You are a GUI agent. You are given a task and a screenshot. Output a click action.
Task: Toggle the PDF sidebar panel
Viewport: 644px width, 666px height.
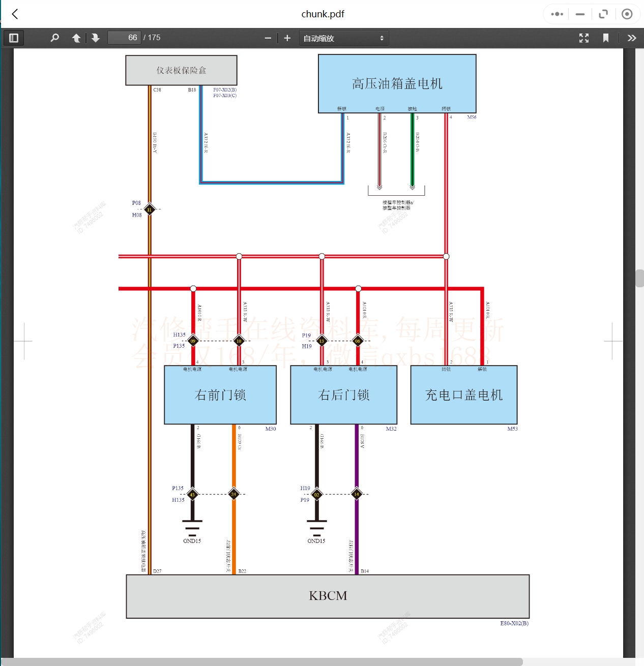coord(14,38)
